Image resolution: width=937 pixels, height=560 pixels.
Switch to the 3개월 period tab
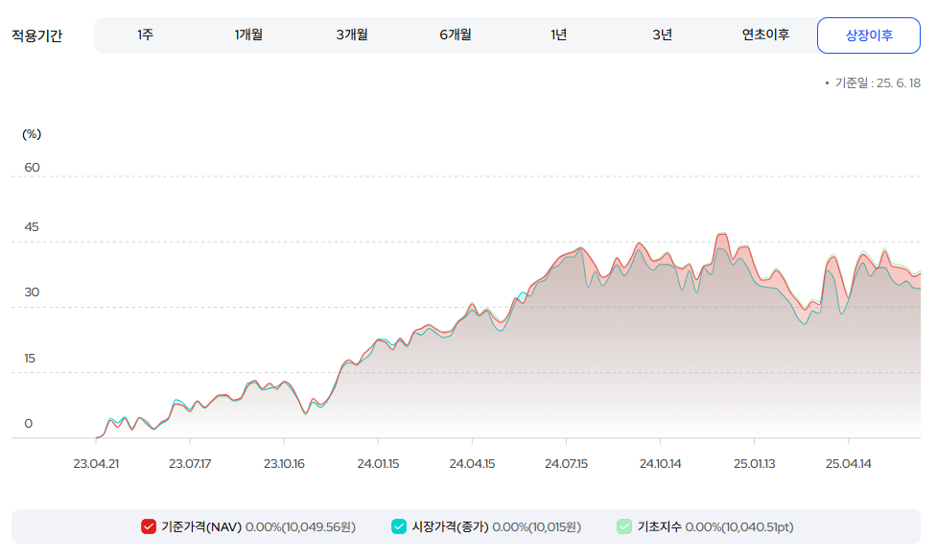tap(352, 35)
